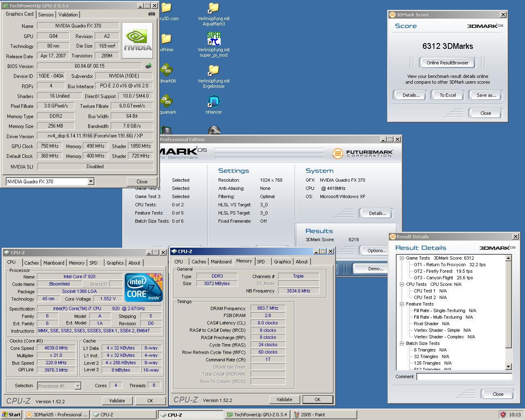Open the wPrime desktop folder icon
Viewport: 525px width, 420px height.
coord(166,39)
